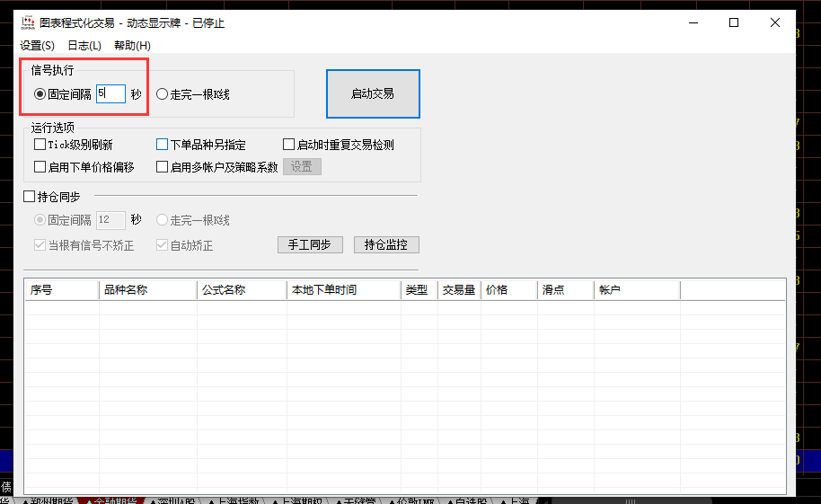Enable Tick级别刷新 checkbox

click(40, 145)
